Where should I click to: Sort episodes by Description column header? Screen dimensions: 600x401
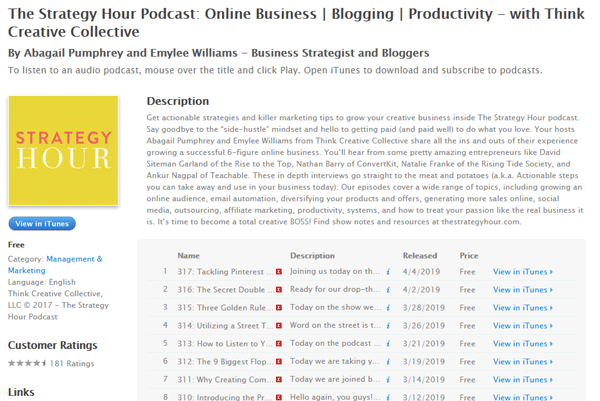(312, 256)
